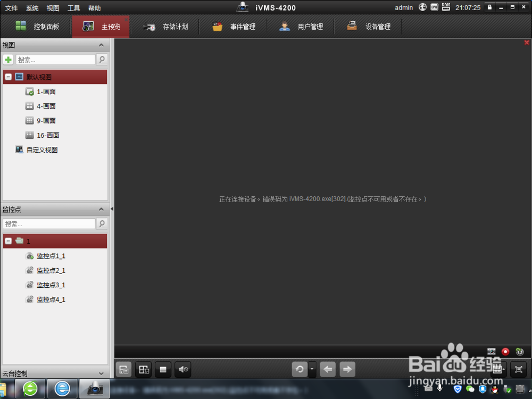Viewport: 532px width, 399px height.
Task: Capture a snapshot with the camera icon
Action: (x=491, y=352)
